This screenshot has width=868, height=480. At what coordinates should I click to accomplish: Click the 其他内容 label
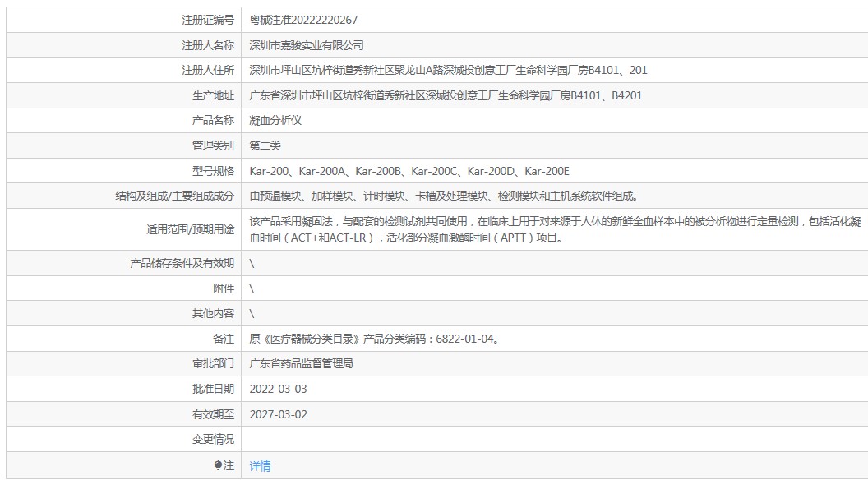point(213,314)
